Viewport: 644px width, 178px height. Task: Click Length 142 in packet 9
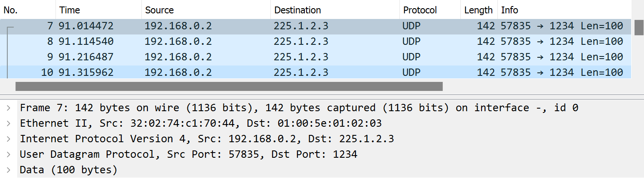[x=486, y=57]
